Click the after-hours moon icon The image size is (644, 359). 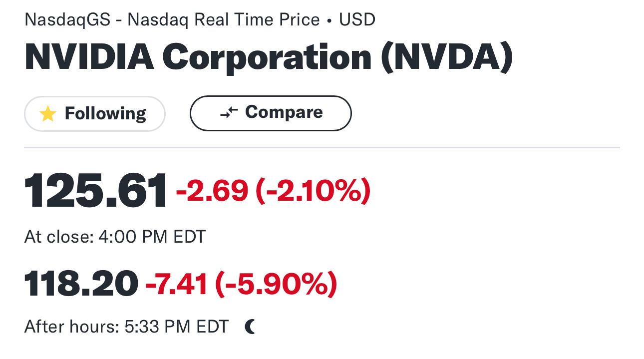[251, 327]
